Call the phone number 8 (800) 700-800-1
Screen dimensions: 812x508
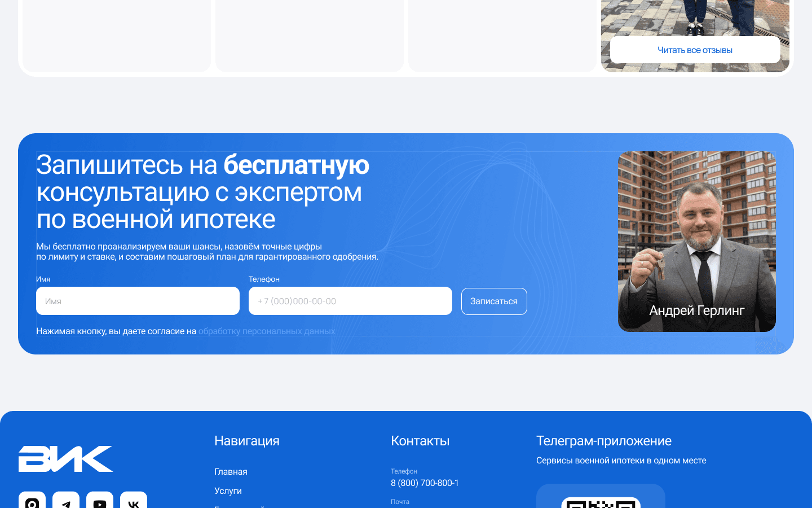pyautogui.click(x=425, y=483)
